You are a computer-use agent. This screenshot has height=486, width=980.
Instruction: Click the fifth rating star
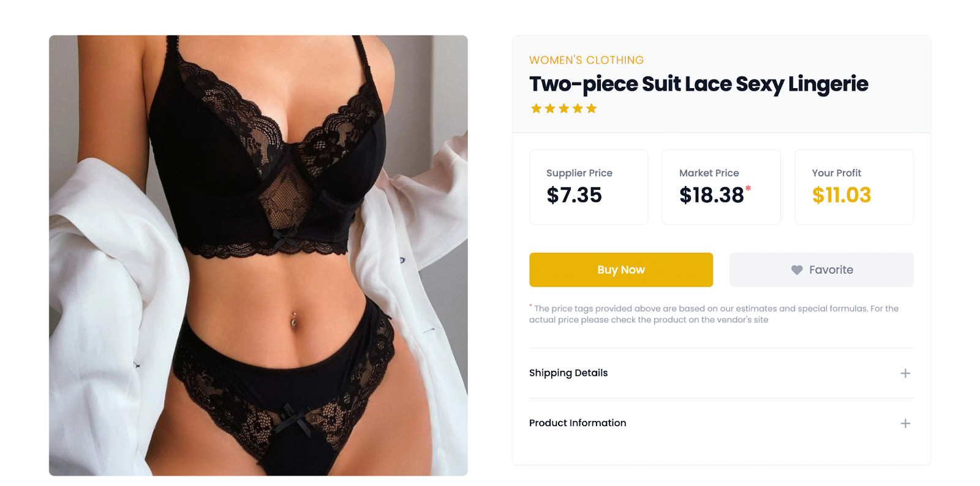[x=591, y=108]
